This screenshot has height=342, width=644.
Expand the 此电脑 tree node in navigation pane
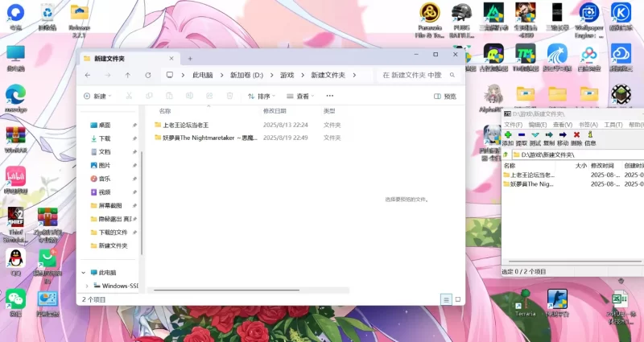[84, 273]
